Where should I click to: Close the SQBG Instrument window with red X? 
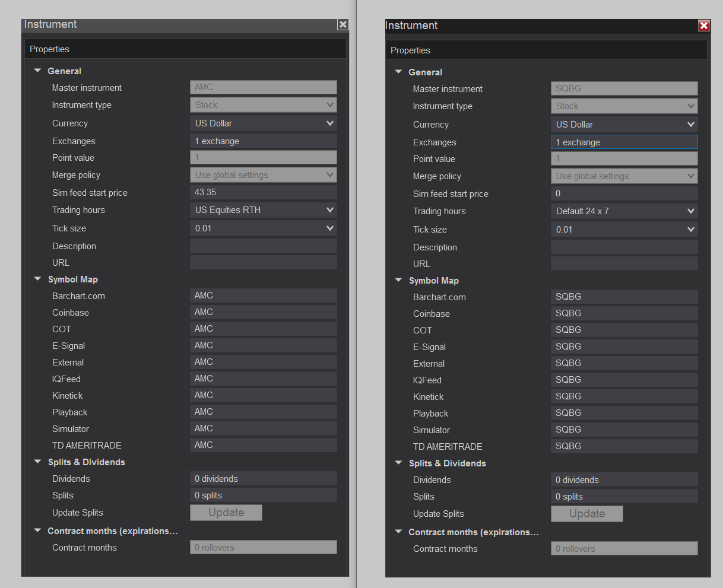pos(704,26)
